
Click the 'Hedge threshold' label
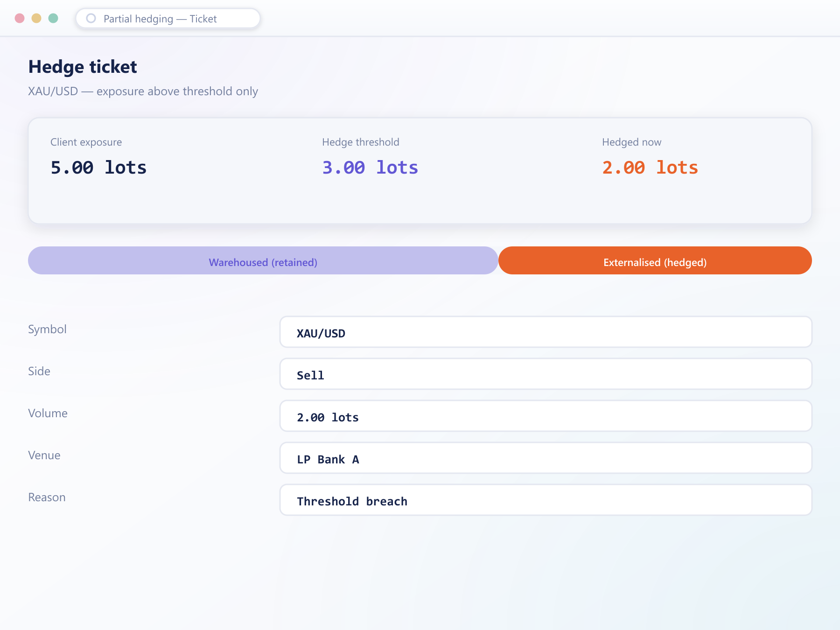coord(361,142)
